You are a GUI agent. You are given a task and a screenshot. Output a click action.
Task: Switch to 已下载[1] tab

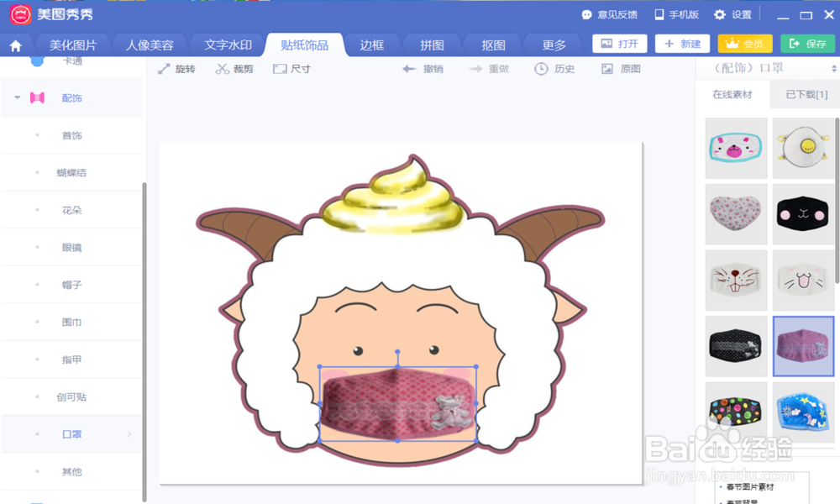point(806,95)
